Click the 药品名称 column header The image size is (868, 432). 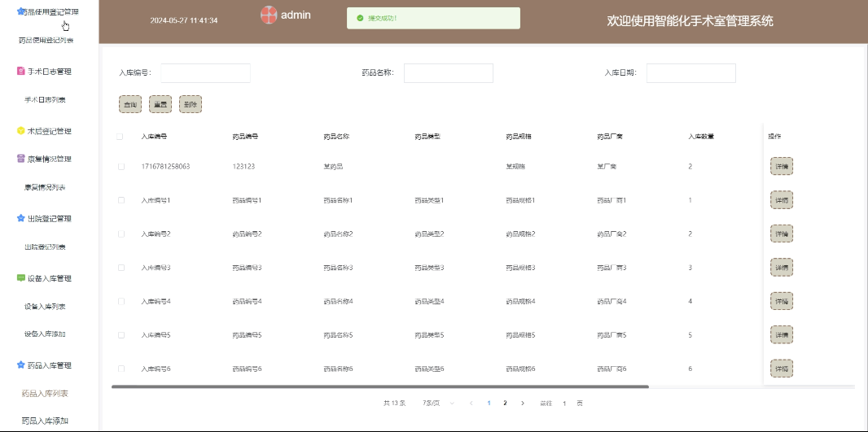coord(336,137)
